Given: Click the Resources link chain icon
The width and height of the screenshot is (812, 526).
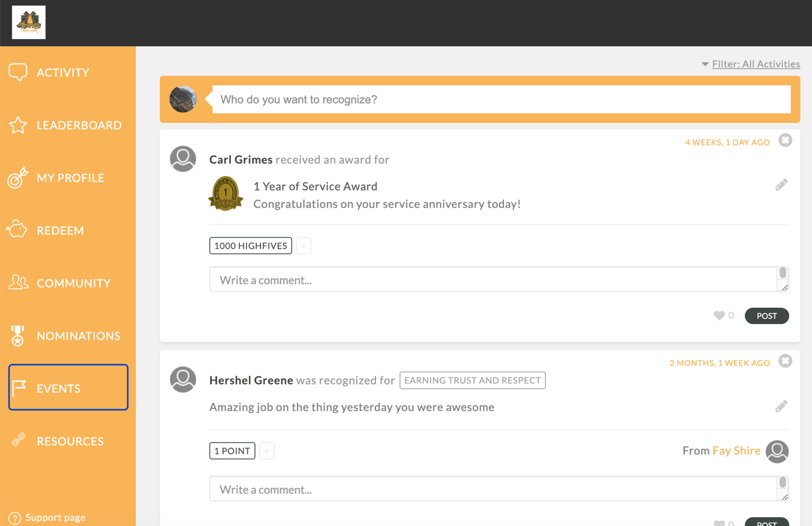Looking at the screenshot, I should 19,440.
